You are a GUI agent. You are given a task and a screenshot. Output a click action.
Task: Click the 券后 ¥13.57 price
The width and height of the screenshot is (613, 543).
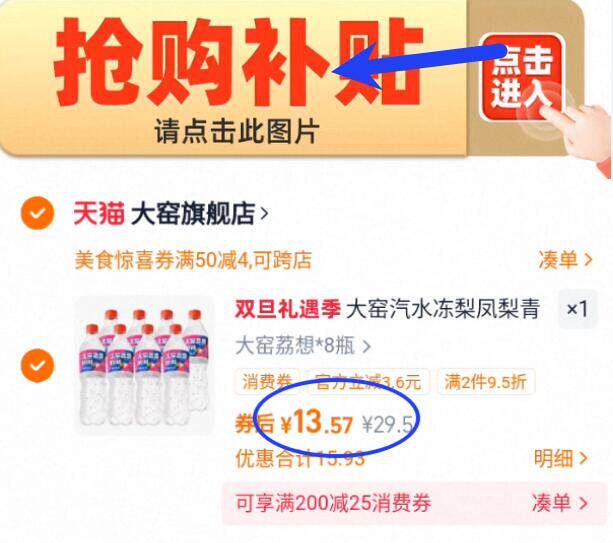click(x=294, y=423)
